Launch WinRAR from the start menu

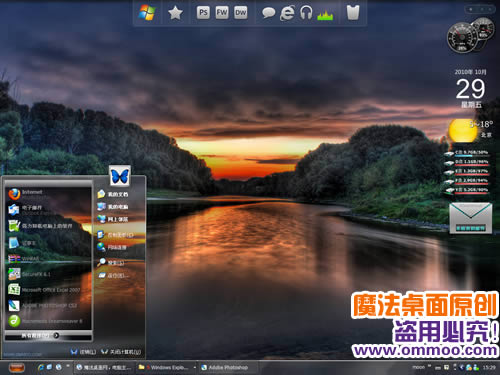click(x=48, y=258)
